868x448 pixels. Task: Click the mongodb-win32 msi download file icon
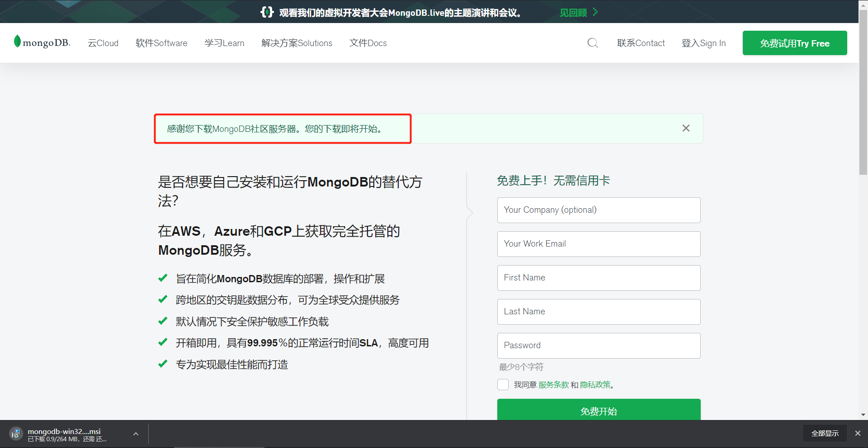pyautogui.click(x=16, y=434)
